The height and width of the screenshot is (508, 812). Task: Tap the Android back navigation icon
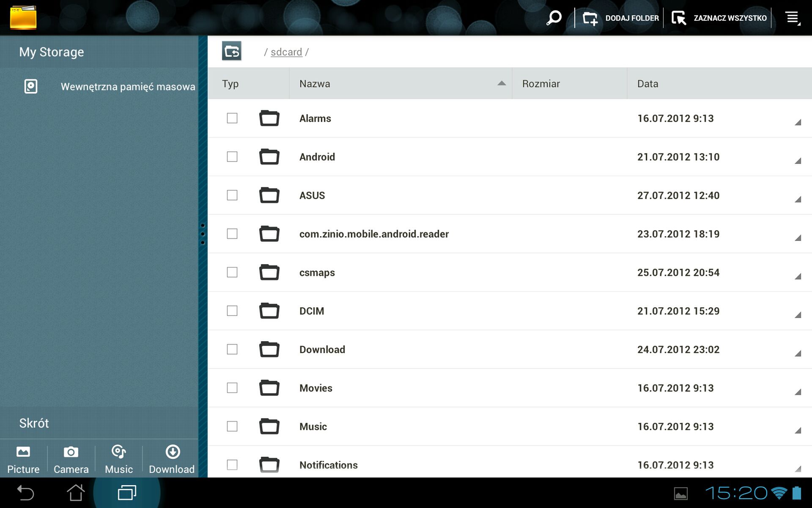25,493
